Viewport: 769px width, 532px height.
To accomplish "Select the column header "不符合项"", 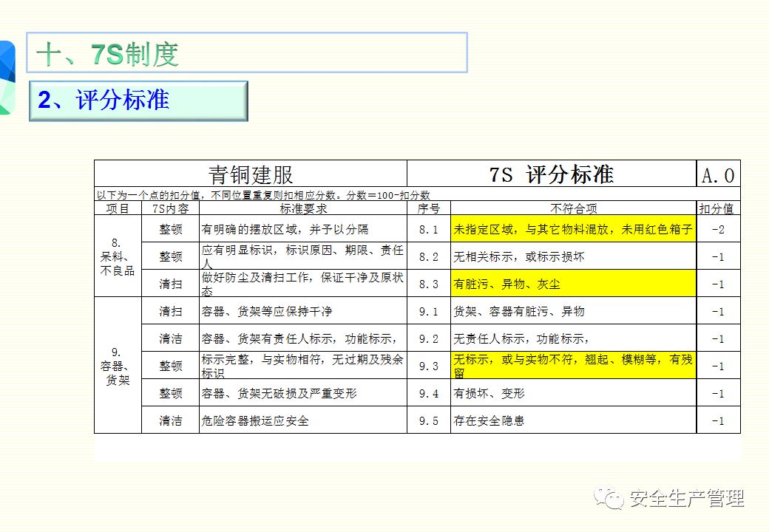I will pos(573,208).
